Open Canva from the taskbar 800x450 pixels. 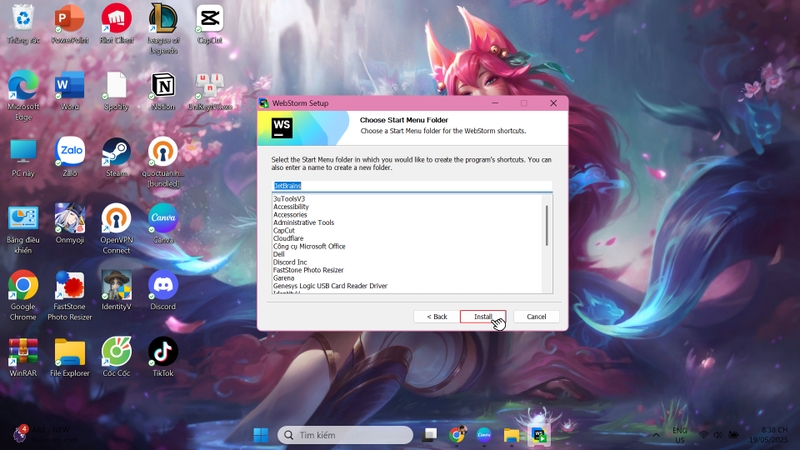tap(484, 435)
